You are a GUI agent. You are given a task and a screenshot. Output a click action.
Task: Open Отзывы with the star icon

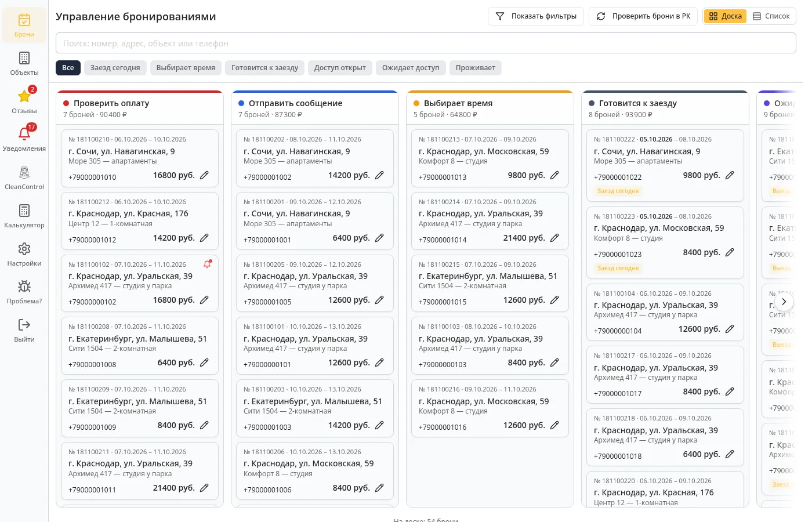click(24, 101)
